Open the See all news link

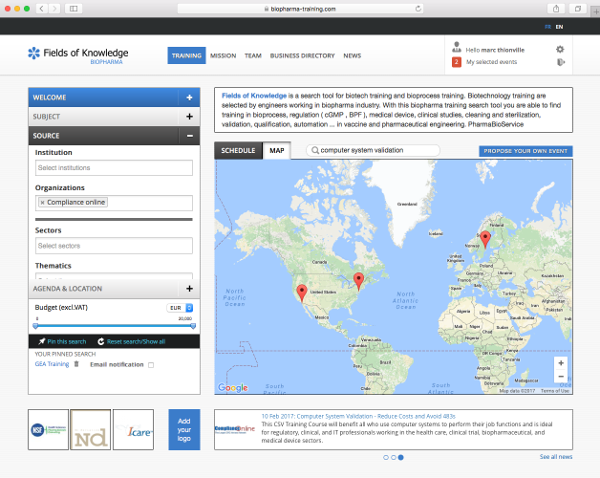(556, 457)
